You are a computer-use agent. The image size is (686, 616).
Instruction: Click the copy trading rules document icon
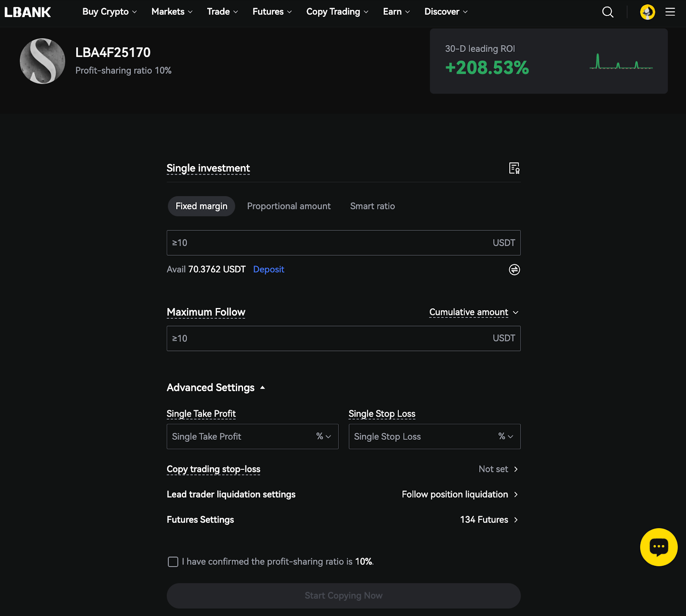(x=514, y=168)
